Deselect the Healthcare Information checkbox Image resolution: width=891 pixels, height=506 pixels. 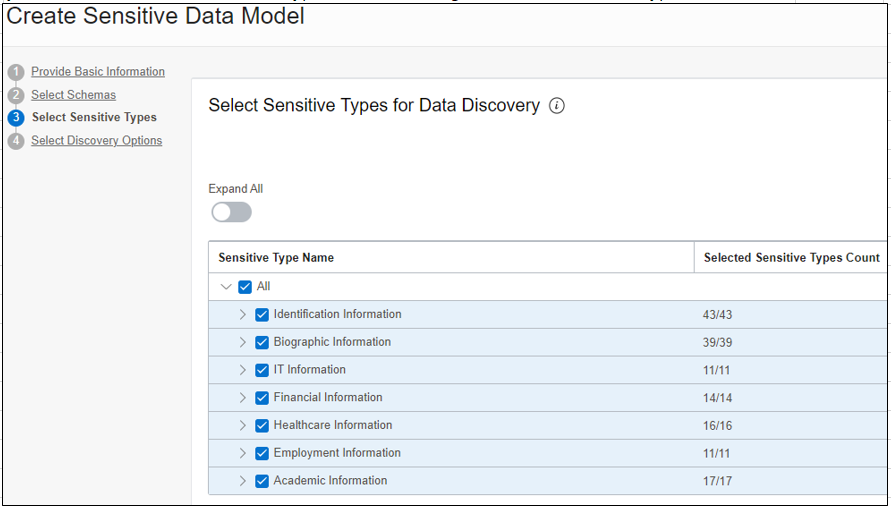coord(262,426)
